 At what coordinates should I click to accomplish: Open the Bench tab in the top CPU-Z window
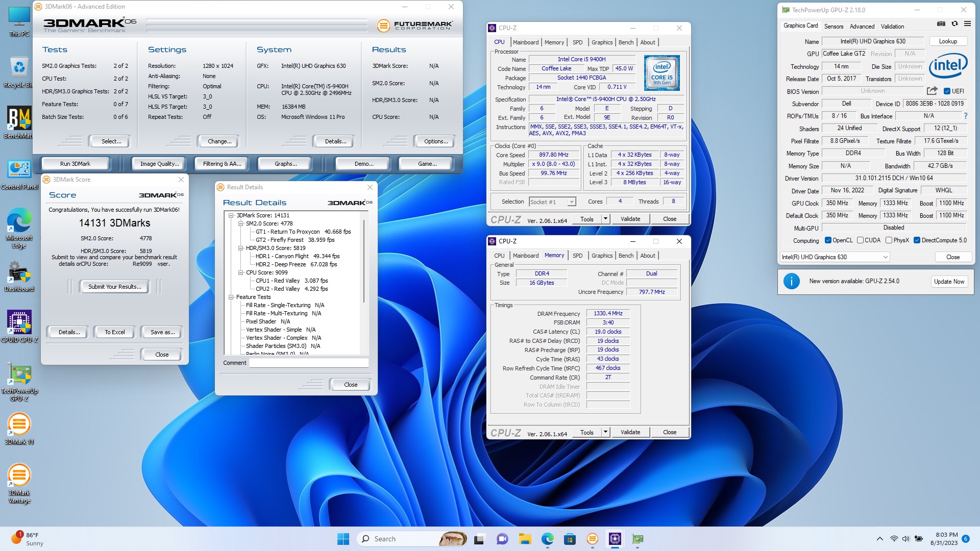[626, 42]
